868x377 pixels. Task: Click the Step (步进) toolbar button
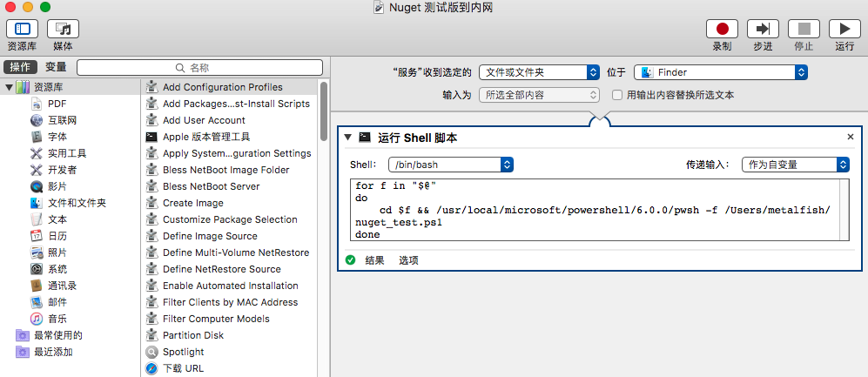pos(764,29)
